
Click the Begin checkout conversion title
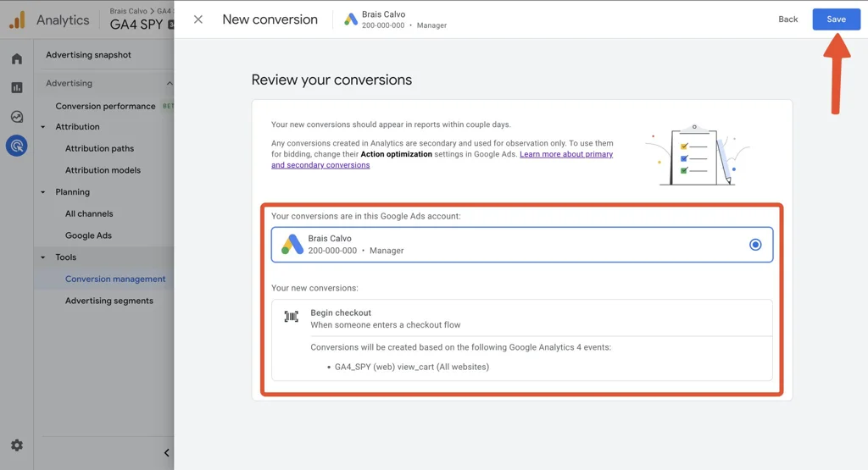coord(341,313)
